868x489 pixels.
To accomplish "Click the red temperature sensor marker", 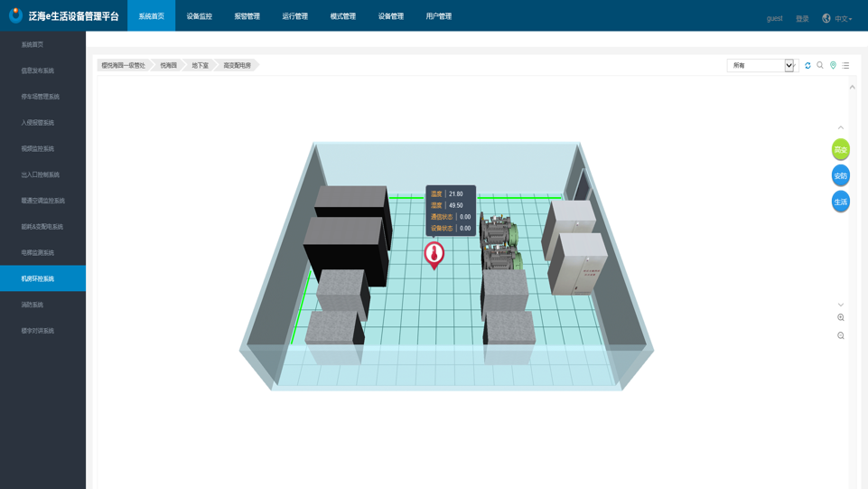I will [434, 254].
